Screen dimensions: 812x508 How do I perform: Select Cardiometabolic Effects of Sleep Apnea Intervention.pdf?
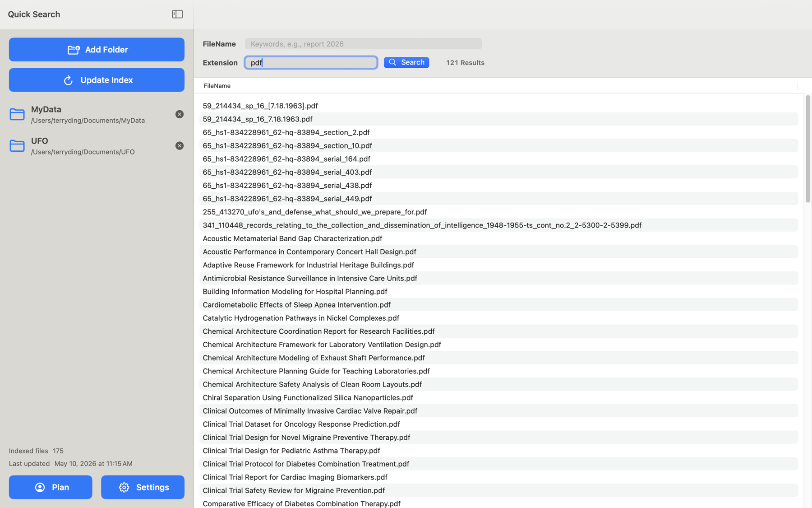[x=498, y=305]
